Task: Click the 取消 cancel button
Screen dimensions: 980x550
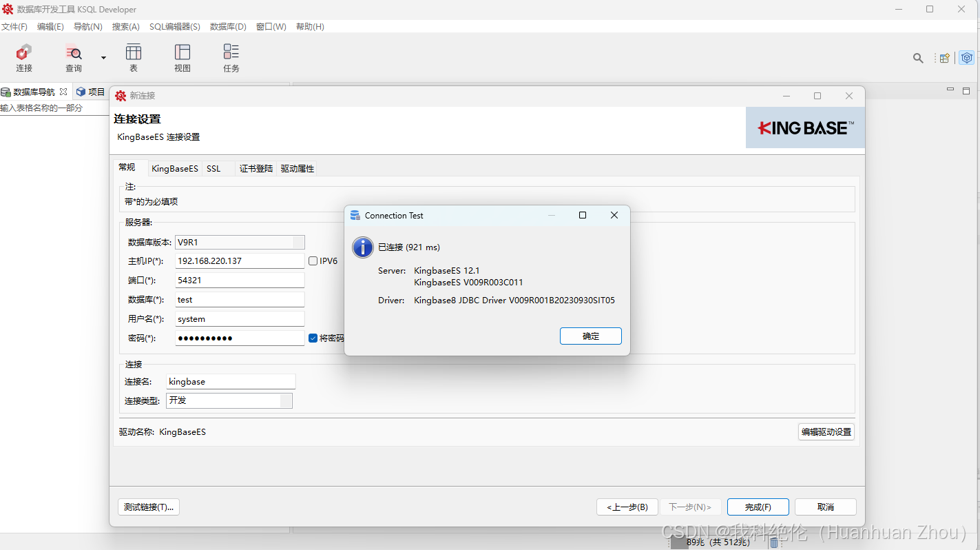Action: pyautogui.click(x=826, y=507)
